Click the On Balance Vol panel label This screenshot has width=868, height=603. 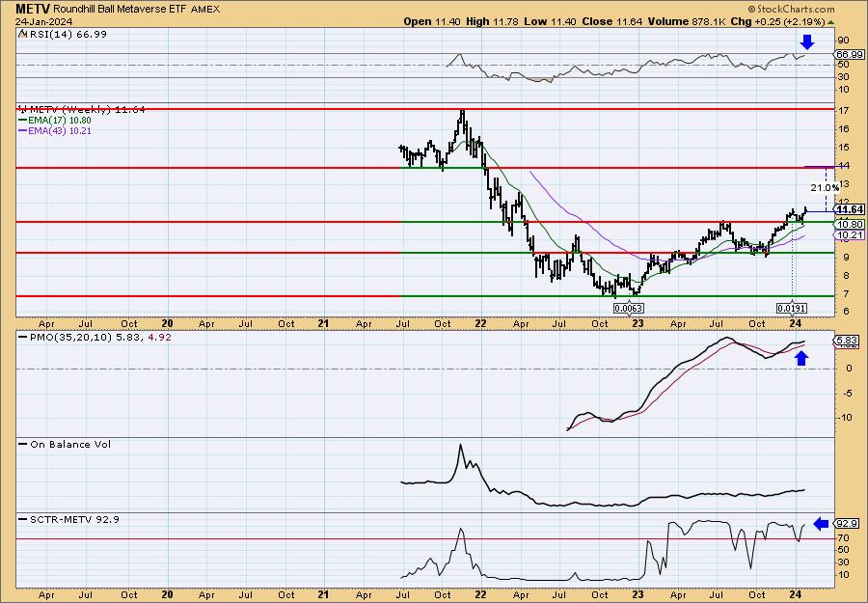[70, 445]
